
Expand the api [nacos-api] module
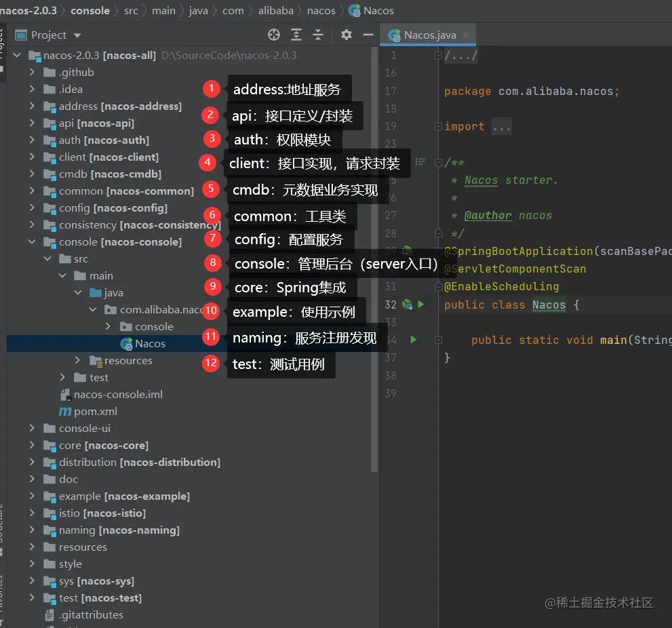coord(32,123)
